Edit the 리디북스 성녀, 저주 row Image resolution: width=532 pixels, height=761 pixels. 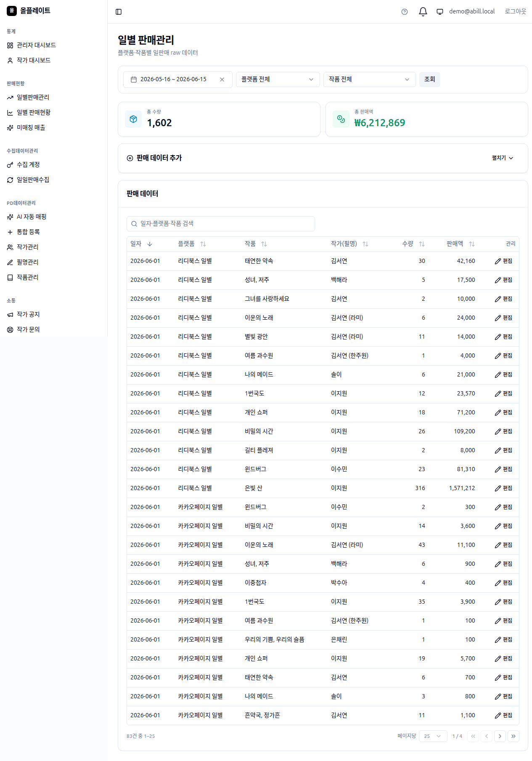coord(503,280)
